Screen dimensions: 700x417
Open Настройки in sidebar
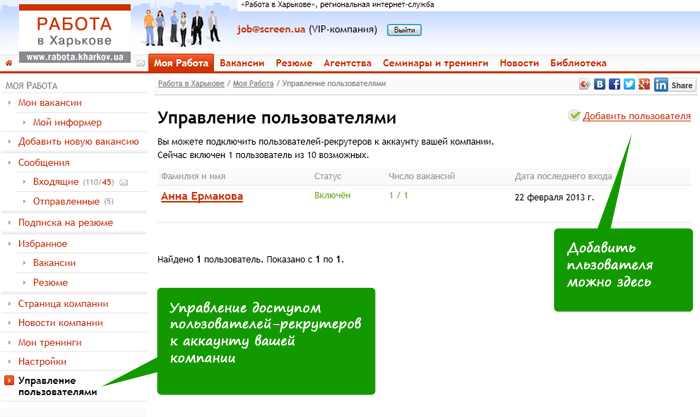(x=42, y=362)
